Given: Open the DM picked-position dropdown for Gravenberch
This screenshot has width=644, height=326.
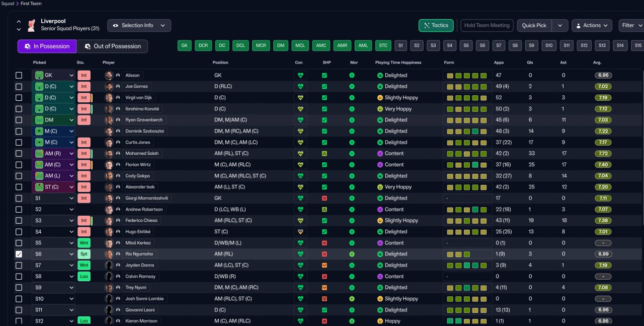Looking at the screenshot, I should pyautogui.click(x=54, y=120).
